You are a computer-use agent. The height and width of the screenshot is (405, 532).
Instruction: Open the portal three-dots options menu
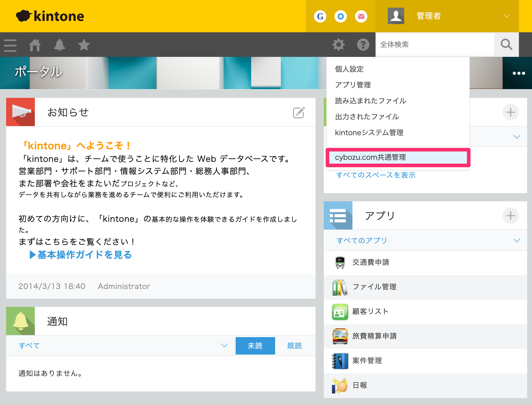[519, 73]
